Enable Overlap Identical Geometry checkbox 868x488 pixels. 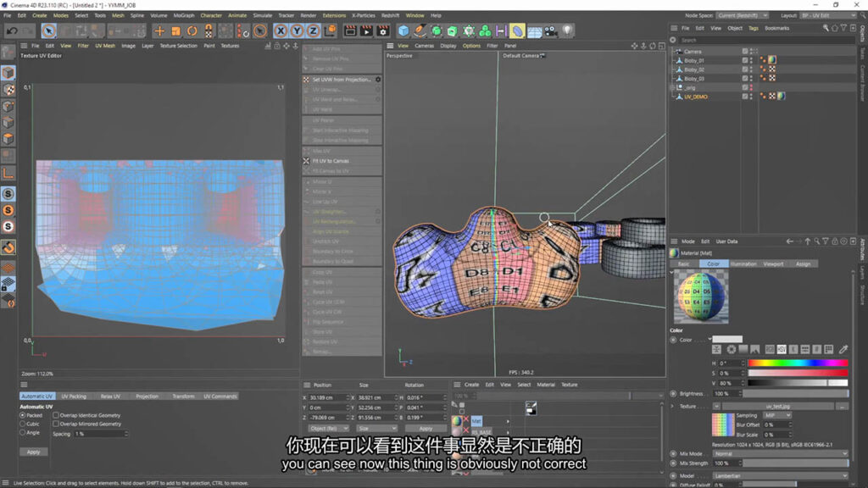click(55, 415)
